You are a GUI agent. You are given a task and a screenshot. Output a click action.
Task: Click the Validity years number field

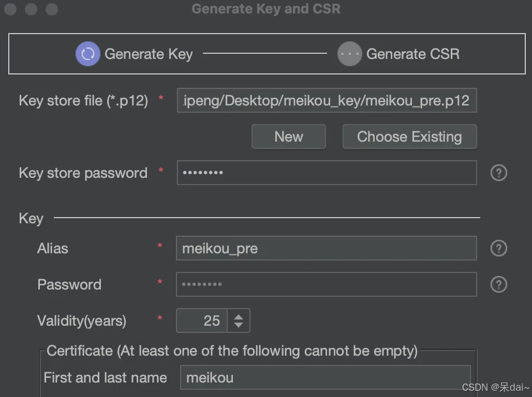(202, 320)
